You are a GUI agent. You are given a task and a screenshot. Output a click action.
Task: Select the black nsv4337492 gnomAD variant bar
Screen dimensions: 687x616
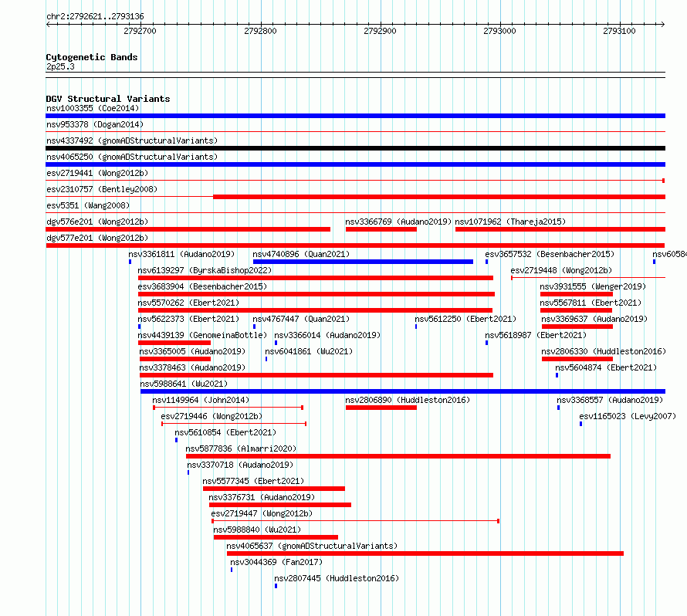coord(355,148)
